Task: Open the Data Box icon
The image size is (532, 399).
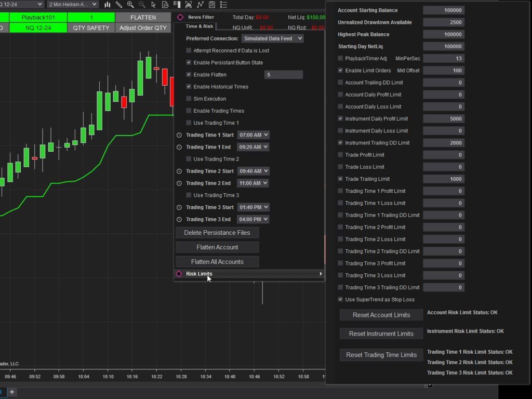Action: coord(165,5)
